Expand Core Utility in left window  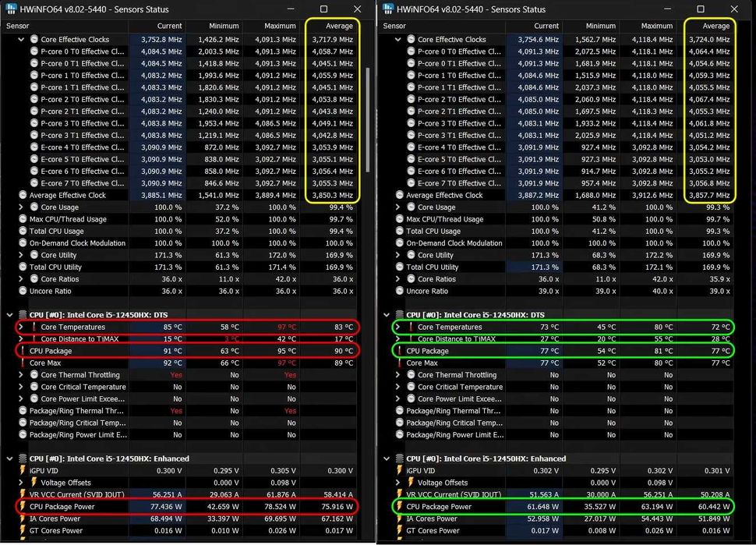coord(21,255)
